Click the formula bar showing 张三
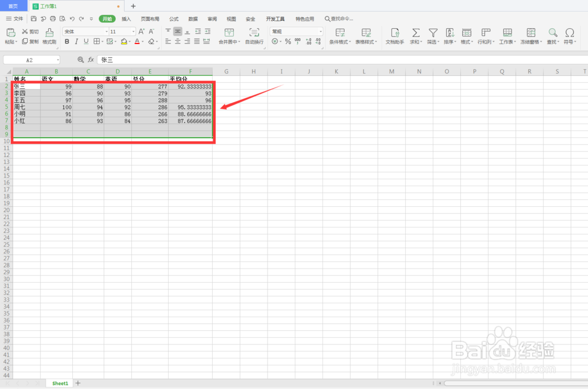 (x=342, y=60)
